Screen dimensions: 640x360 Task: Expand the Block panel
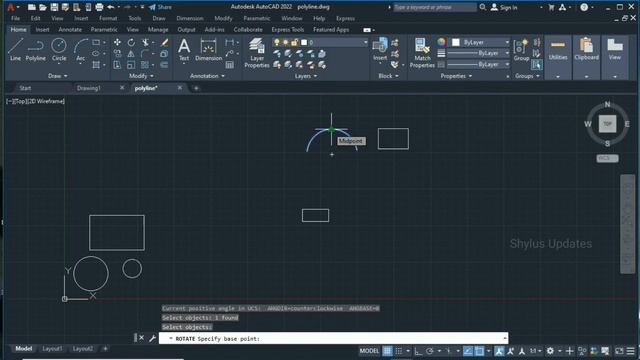point(388,76)
